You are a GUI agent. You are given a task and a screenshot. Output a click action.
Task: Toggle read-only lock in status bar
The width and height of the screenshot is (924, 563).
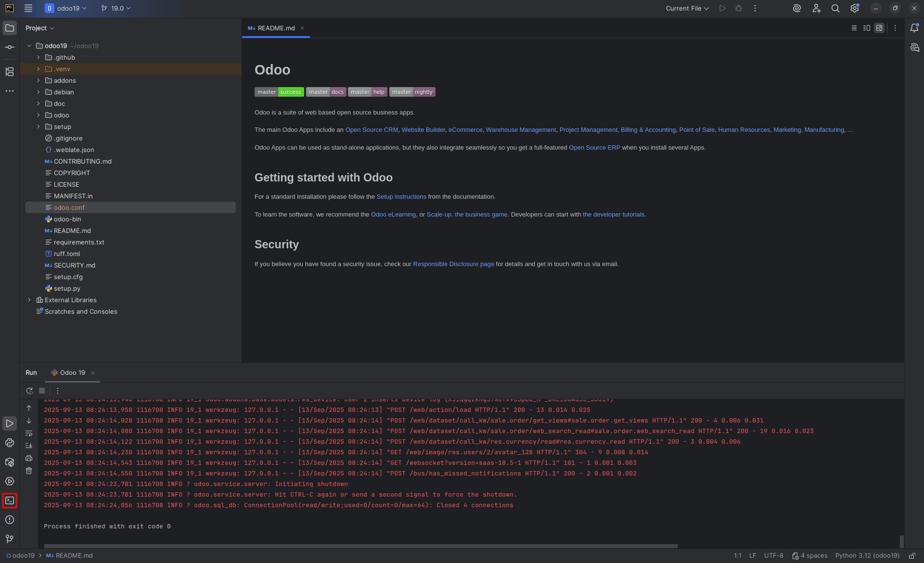coord(912,555)
